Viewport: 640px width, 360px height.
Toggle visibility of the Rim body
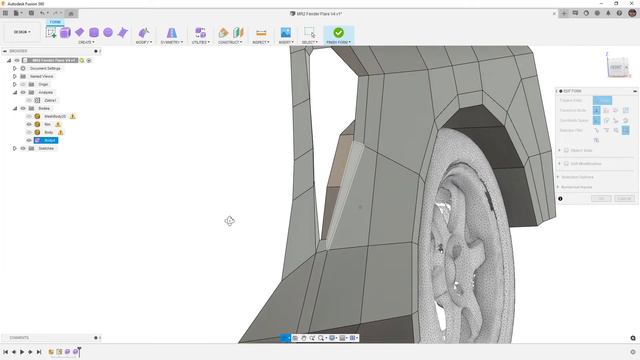tap(29, 124)
